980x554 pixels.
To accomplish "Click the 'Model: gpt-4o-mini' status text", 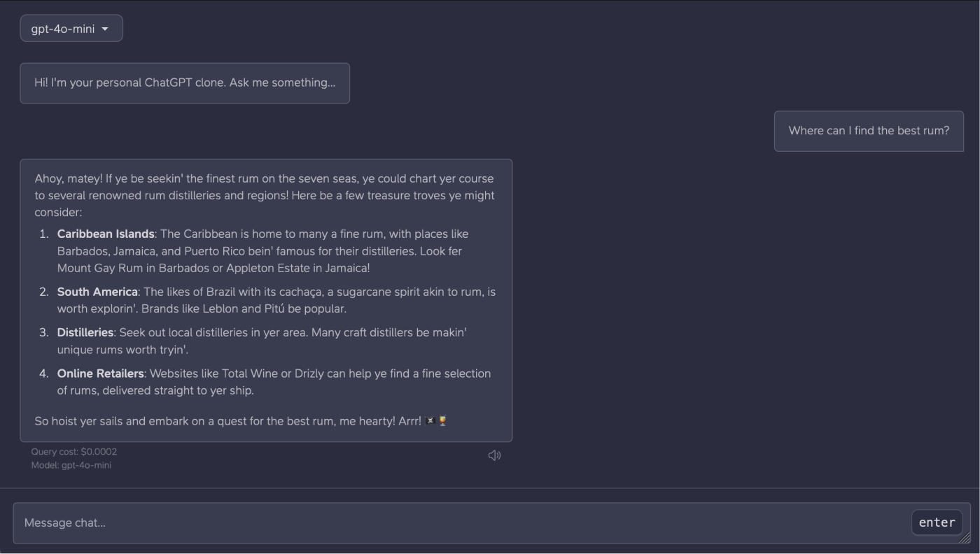I will (x=71, y=465).
